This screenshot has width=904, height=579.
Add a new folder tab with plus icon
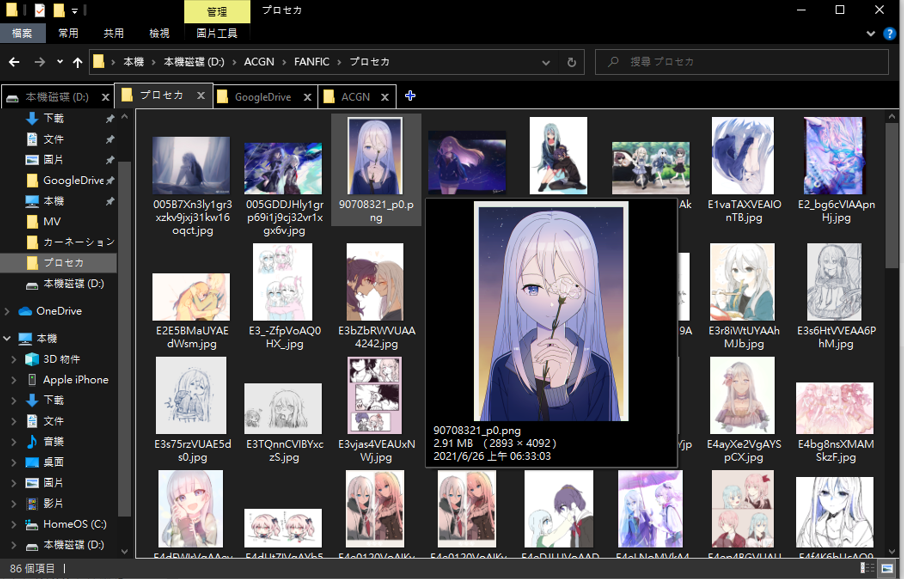point(410,96)
